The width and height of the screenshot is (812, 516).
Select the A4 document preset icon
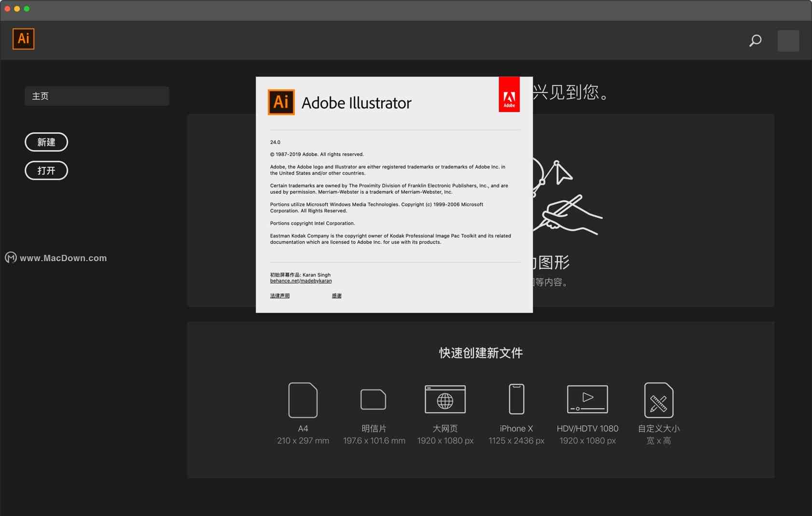tap(303, 400)
